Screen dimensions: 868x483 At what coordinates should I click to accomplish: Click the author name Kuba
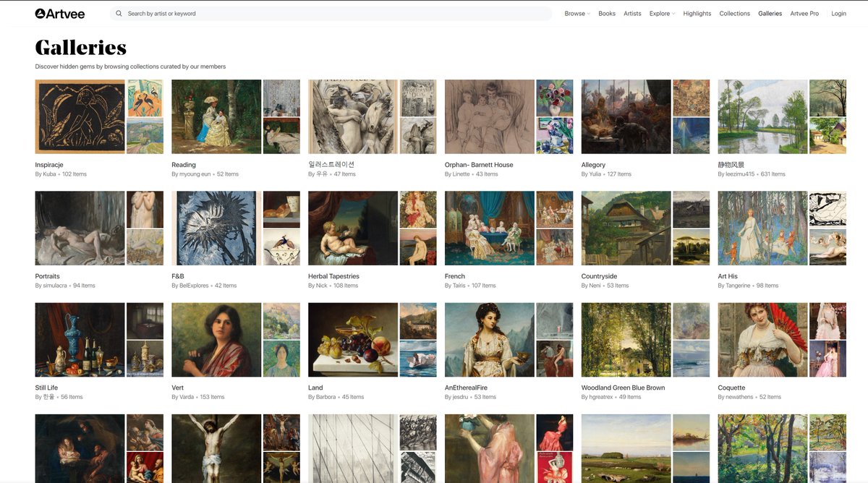49,174
